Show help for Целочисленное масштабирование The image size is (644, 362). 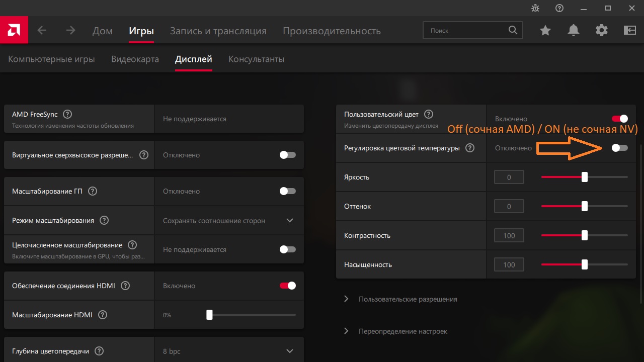tap(132, 245)
